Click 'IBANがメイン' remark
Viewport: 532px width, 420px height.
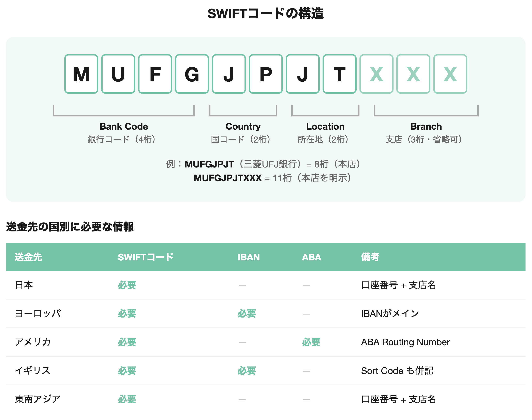tap(390, 313)
